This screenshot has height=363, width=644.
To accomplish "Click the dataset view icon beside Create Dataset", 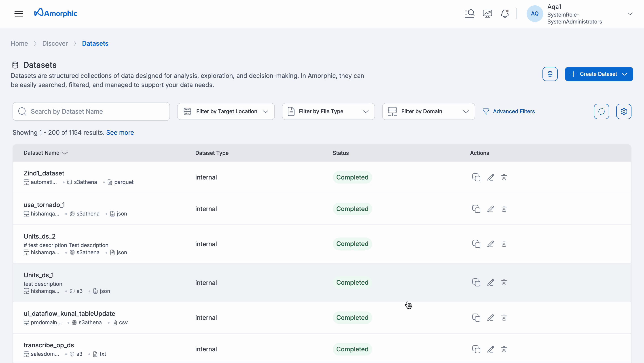I will point(550,74).
